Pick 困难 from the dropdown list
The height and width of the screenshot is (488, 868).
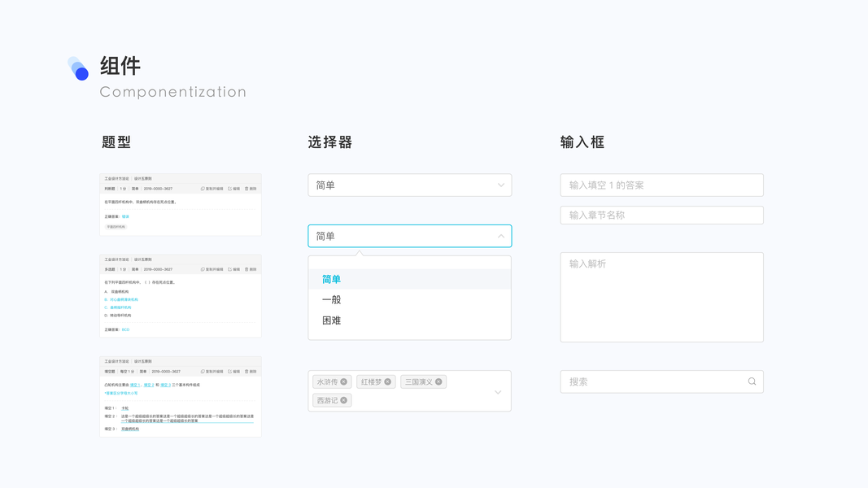331,320
